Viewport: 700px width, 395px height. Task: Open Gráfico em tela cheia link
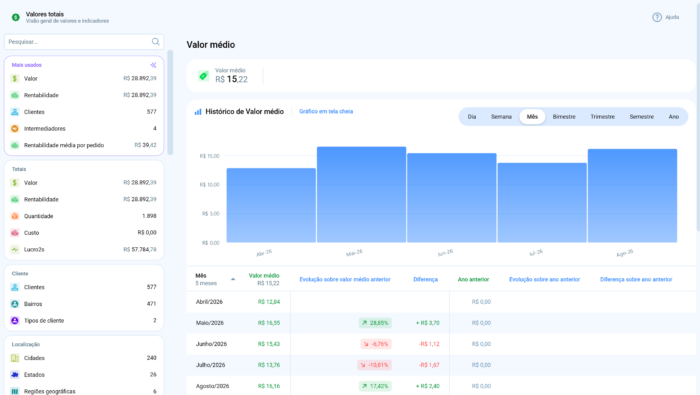326,112
